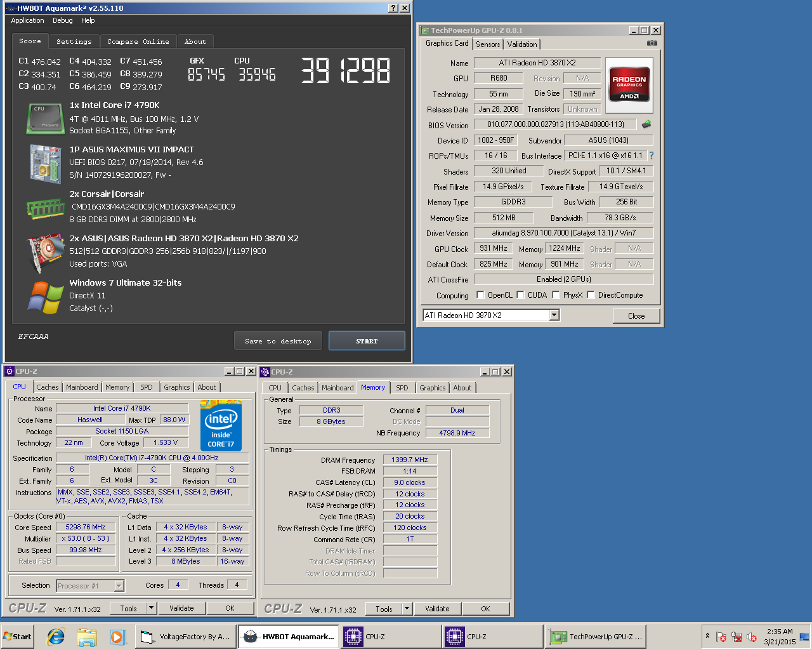Switch to the Score tab in Aquamark
Viewport: 812px width, 650px height.
click(30, 41)
